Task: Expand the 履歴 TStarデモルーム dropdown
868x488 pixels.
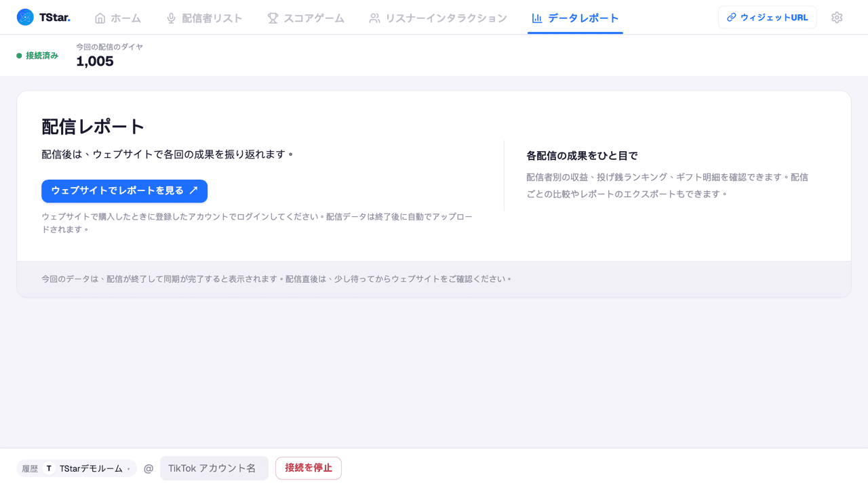Action: click(77, 468)
